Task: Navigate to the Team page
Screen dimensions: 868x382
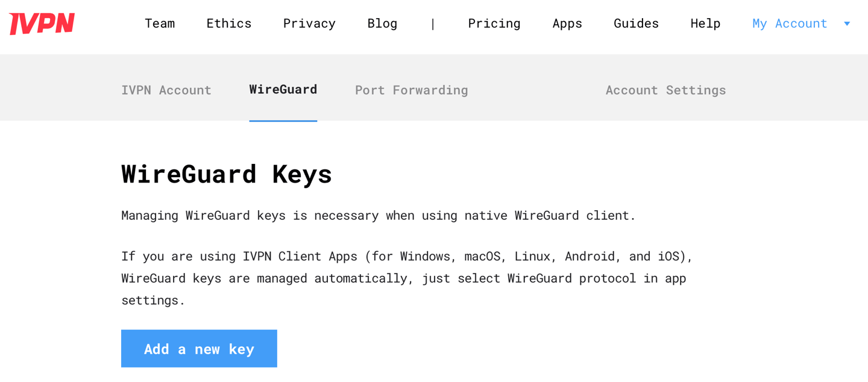Action: [160, 23]
